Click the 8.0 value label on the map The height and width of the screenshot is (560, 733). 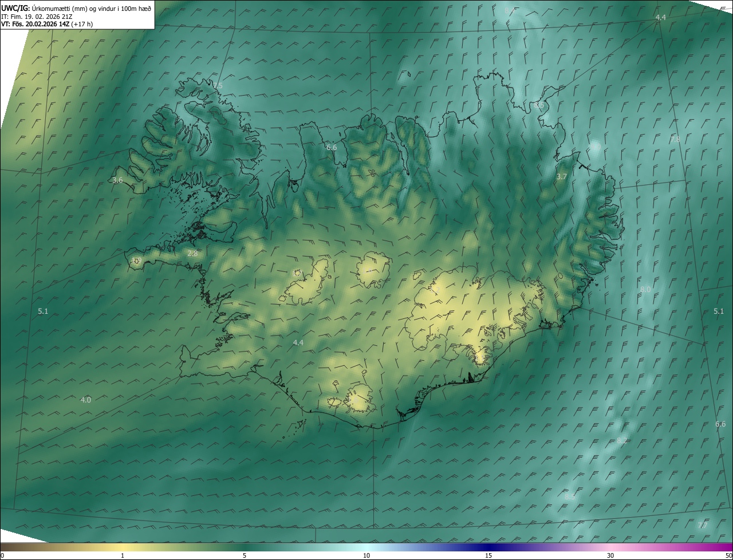tap(645, 289)
